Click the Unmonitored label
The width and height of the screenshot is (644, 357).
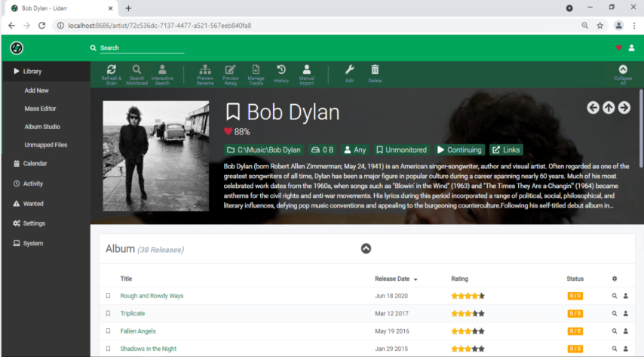pos(401,149)
